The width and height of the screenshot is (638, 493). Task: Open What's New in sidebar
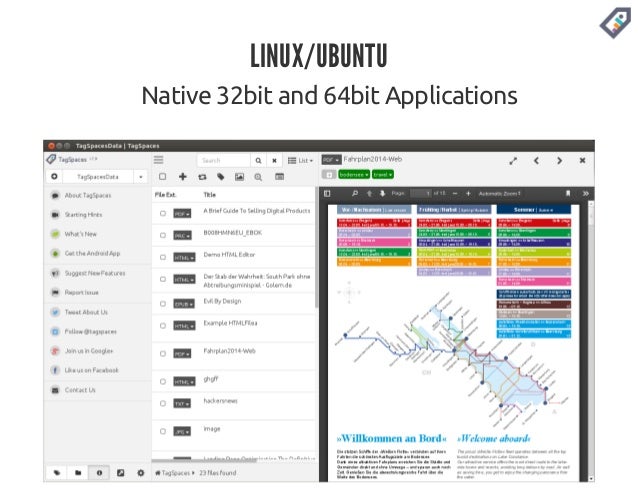[x=81, y=234]
